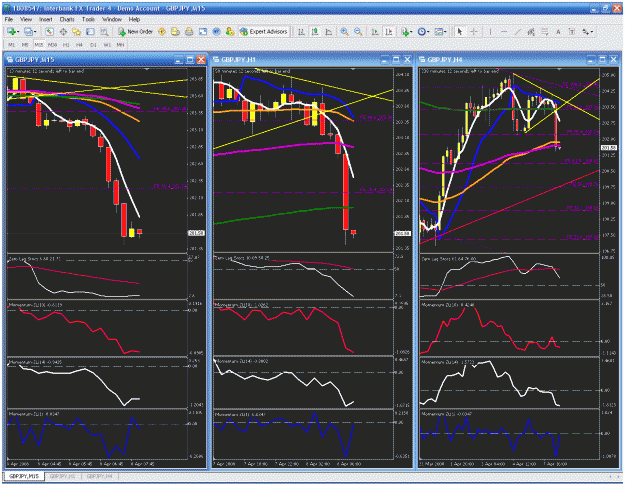625x484 pixels.
Task: Switch to the GBPJPY,H1 bottom tab
Action: point(63,476)
